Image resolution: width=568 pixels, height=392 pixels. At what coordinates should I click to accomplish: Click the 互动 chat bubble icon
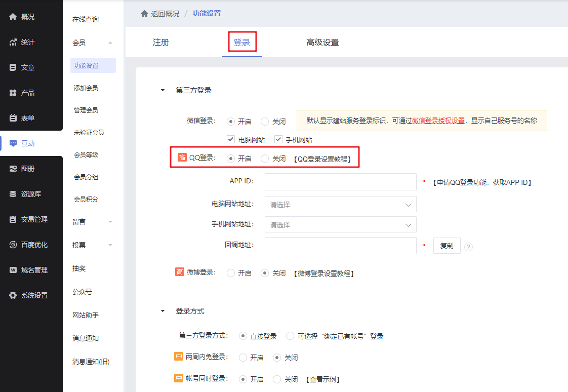(13, 143)
